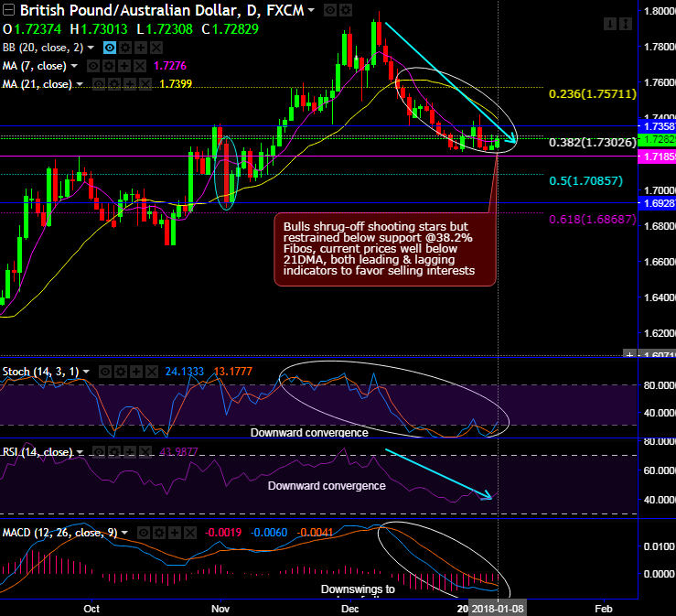Click the RSI (14, close) indicator label
Viewport: 676px width, 616px height.
click(x=38, y=452)
